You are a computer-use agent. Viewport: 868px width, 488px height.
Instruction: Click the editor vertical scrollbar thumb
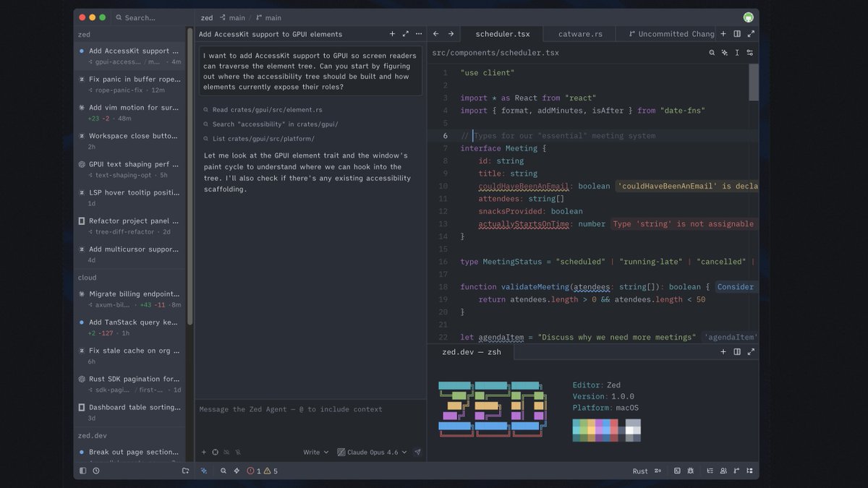(x=754, y=82)
